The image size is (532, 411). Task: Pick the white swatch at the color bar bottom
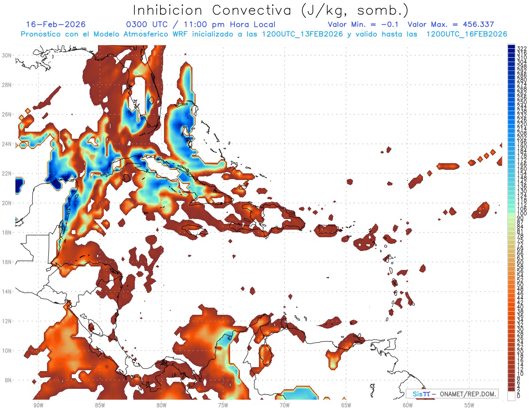(x=511, y=396)
